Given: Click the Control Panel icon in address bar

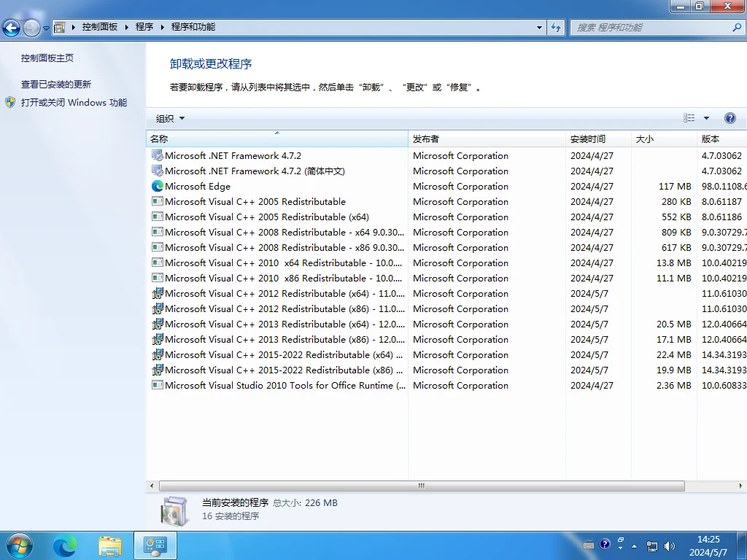Looking at the screenshot, I should 60,27.
